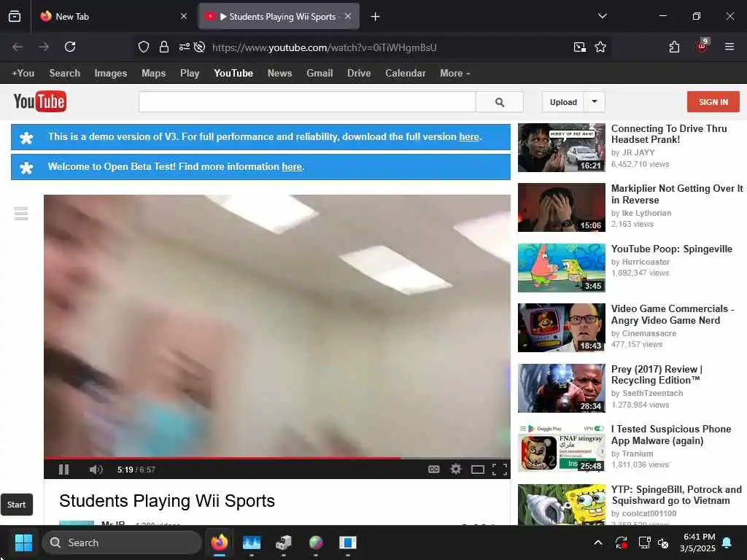Viewport: 747px width, 560px height.
Task: Open Connecting To Drive Thru Headset Prank thumbnail
Action: [x=562, y=147]
